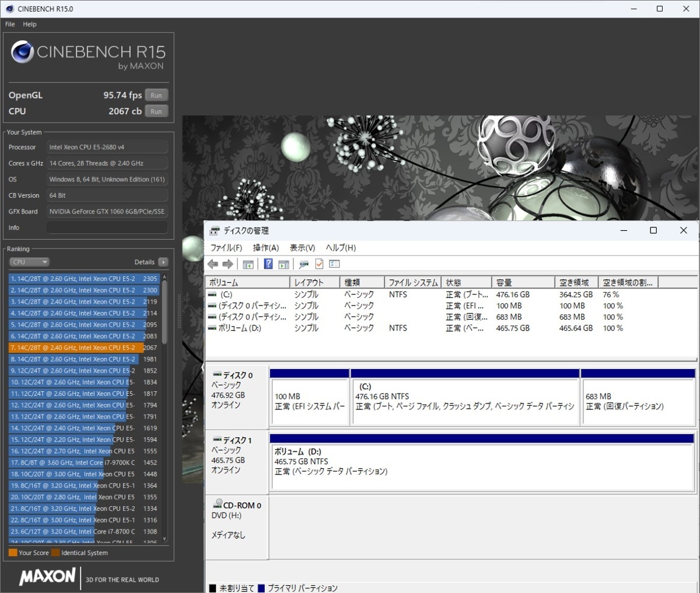The width and height of the screenshot is (700, 593).
Task: Click the 容量 column header
Action: pyautogui.click(x=523, y=282)
